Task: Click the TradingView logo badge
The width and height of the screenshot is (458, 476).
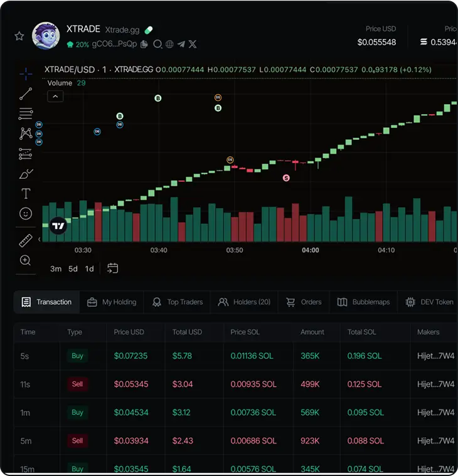Action: 58,226
